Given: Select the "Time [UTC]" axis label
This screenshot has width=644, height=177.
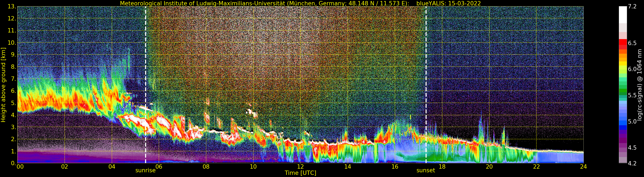Looking at the screenshot, I should tap(300, 173).
